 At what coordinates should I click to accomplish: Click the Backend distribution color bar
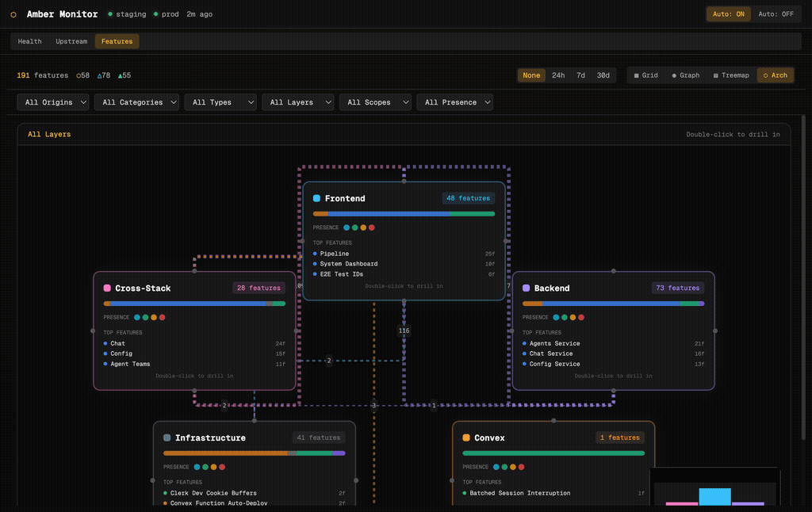613,304
